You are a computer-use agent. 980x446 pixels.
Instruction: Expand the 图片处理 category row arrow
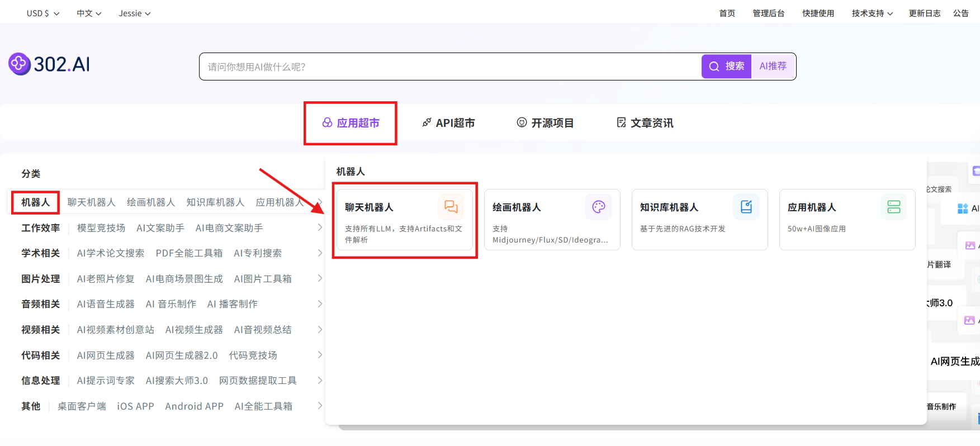(x=320, y=278)
